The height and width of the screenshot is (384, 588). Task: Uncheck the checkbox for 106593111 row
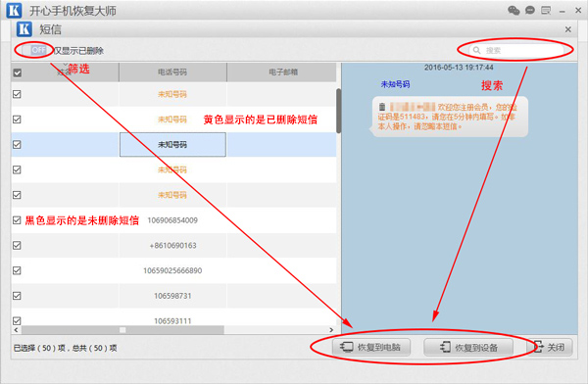pos(17,320)
